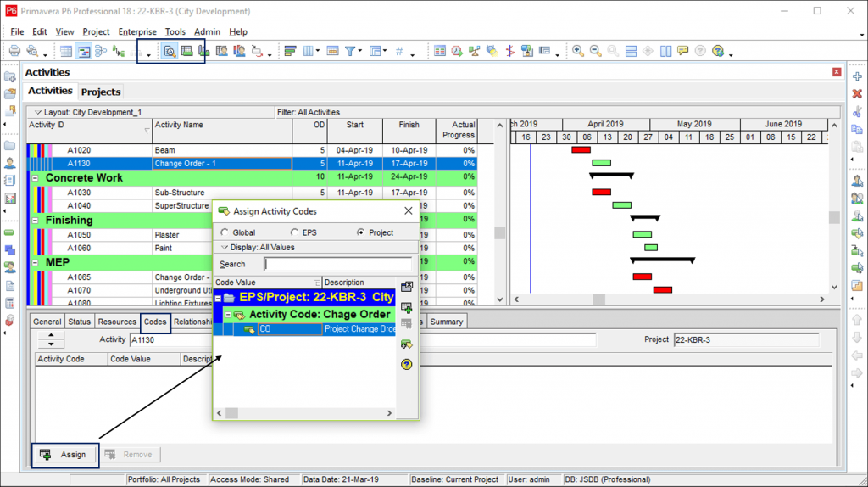The image size is (868, 487).
Task: Switch to Activity Network view icon
Action: tap(101, 51)
